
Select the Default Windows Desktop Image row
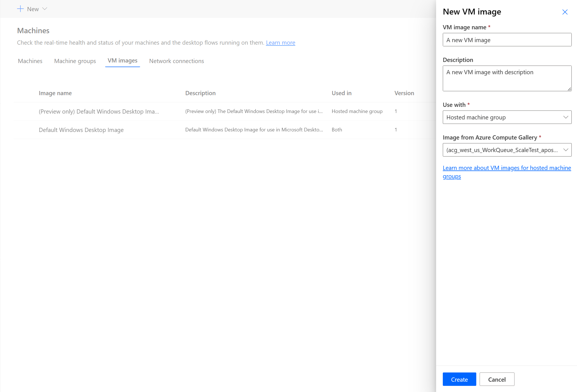(x=80, y=129)
